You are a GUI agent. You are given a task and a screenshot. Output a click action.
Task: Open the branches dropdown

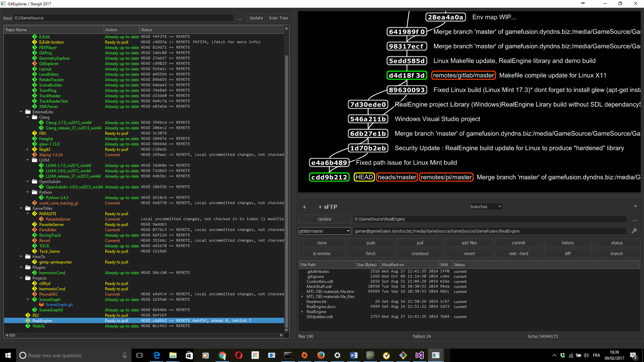coord(486,207)
